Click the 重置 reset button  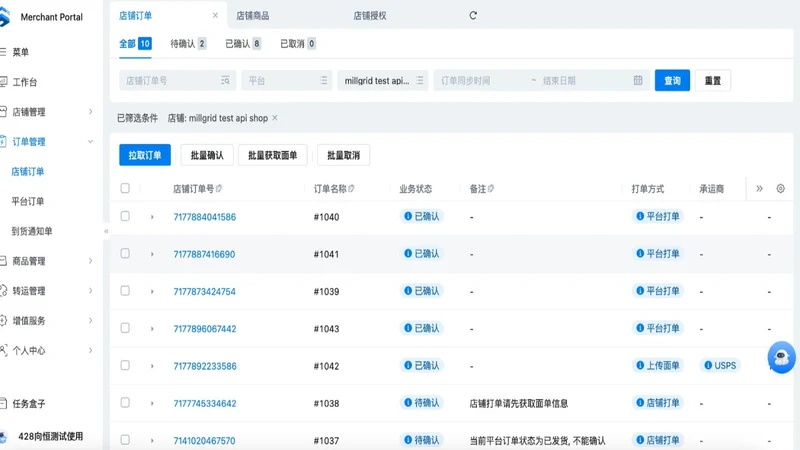click(x=713, y=80)
